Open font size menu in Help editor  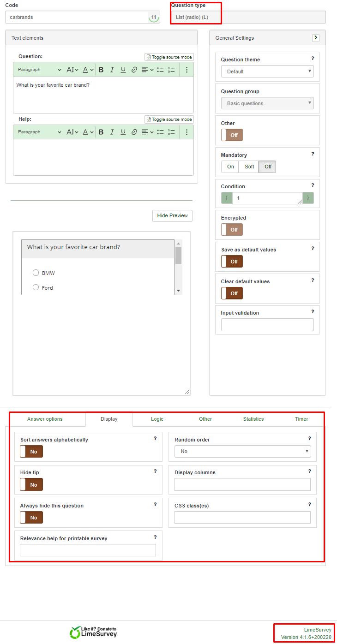(72, 132)
